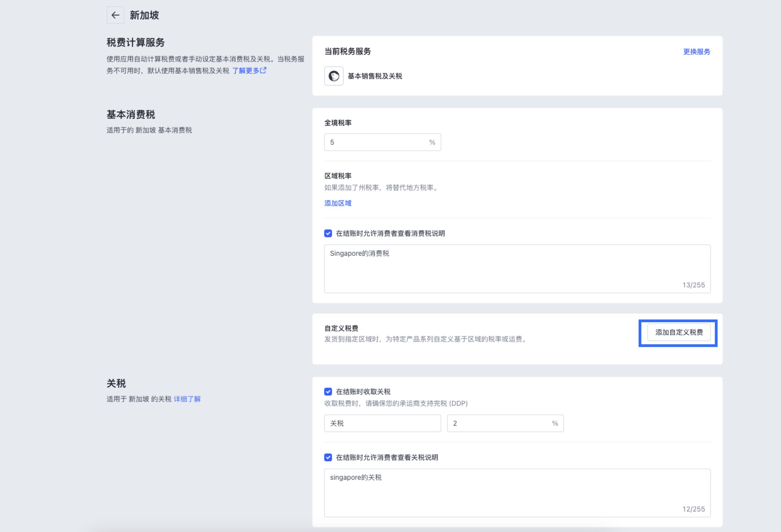Click the 更换服务 link
This screenshot has width=781, height=532.
(x=696, y=52)
